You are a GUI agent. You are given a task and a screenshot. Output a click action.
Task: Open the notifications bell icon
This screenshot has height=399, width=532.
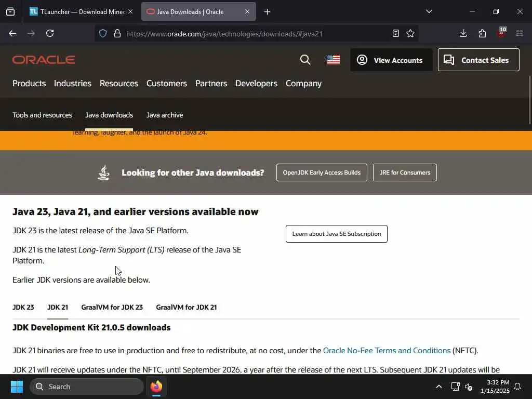(517, 387)
